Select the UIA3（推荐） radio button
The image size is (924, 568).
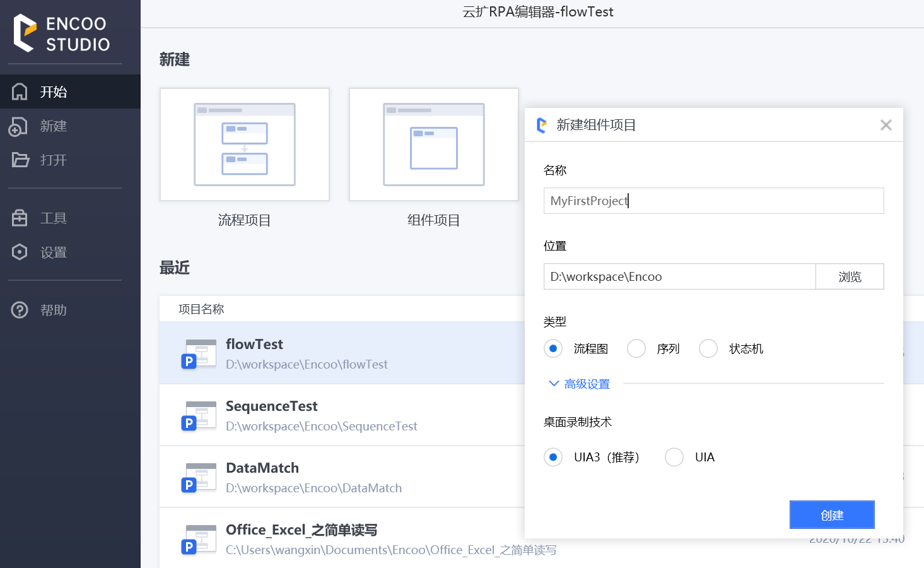pos(553,457)
